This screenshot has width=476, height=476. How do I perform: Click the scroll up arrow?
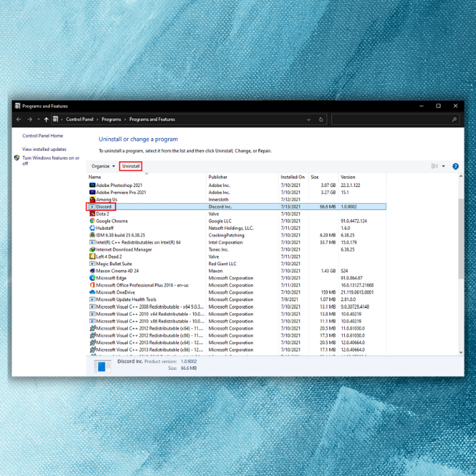click(461, 176)
